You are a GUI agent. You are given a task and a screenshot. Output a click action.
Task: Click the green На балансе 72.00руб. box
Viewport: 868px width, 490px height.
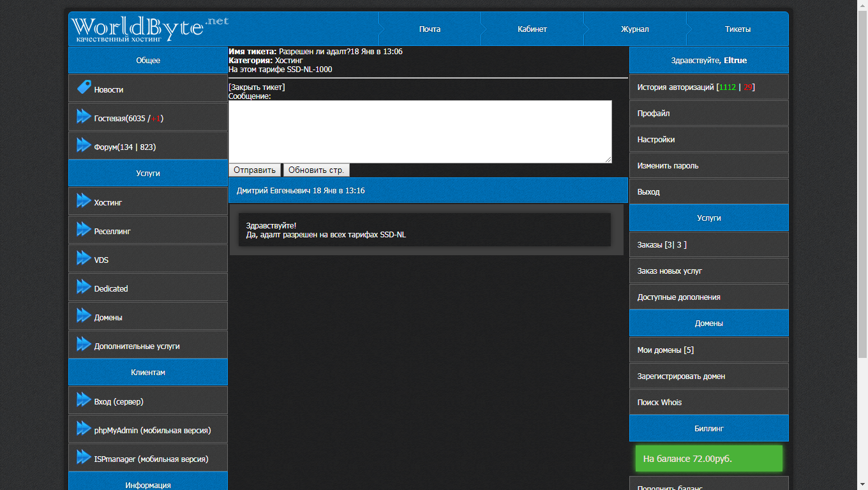pyautogui.click(x=708, y=459)
